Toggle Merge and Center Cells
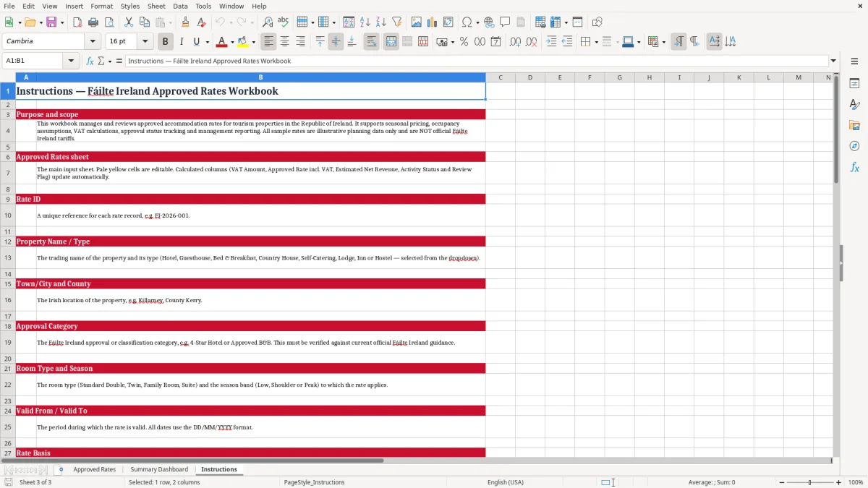Viewport: 868px width, 488px height. [x=391, y=42]
